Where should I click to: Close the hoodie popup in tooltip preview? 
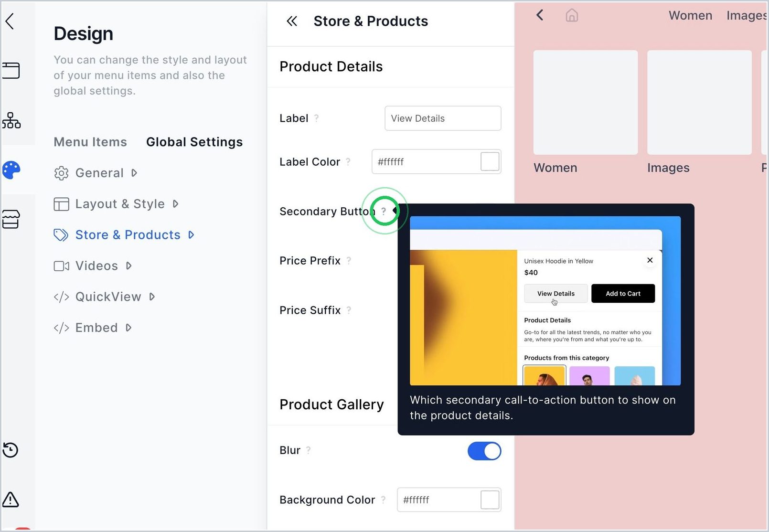650,260
